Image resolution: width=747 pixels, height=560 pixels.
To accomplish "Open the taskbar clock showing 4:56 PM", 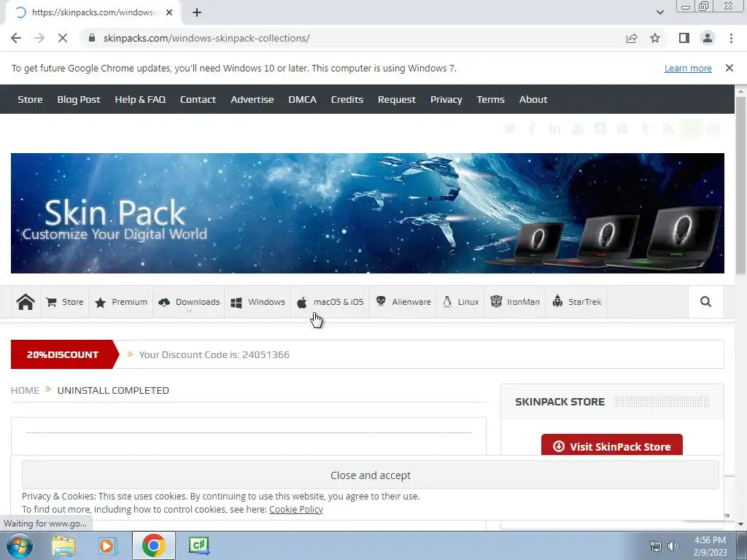I will pos(710,546).
